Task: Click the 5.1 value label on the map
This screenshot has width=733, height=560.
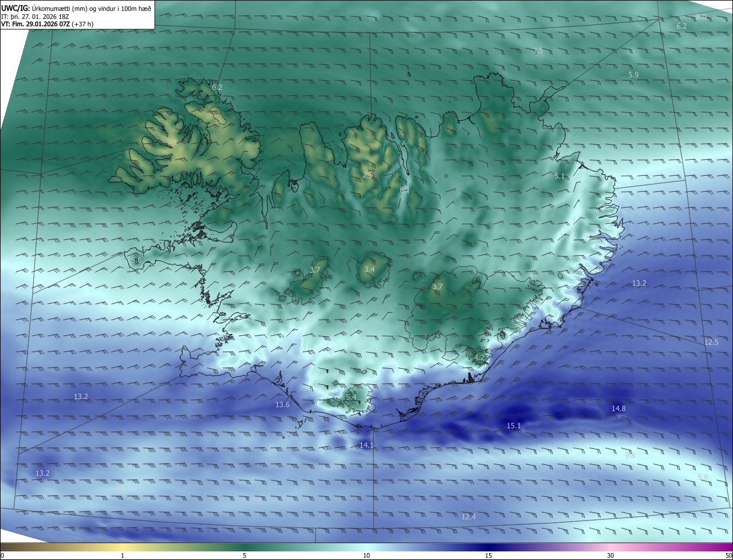Action: click(x=560, y=176)
